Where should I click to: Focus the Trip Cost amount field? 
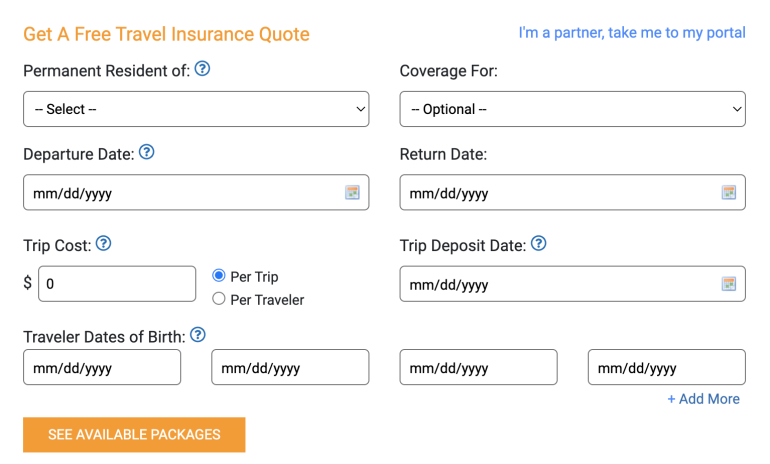point(117,284)
